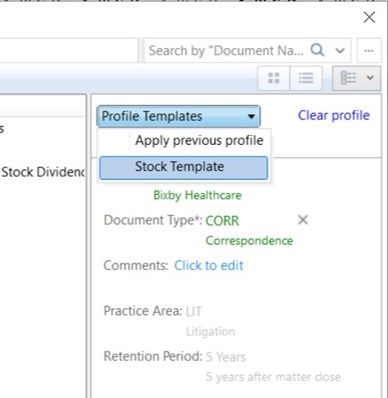Remove CORR document type with X
This screenshot has height=398, width=388.
click(x=303, y=220)
